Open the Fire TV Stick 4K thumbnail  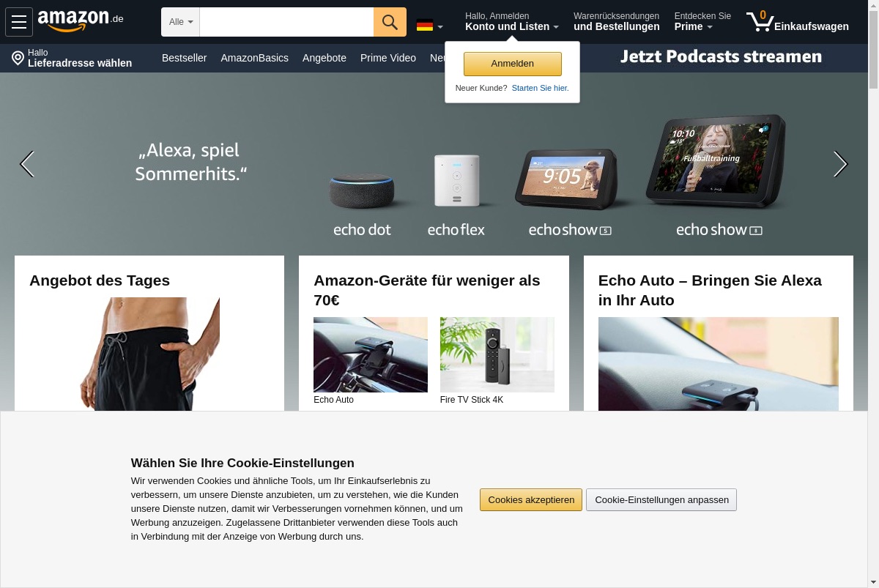coord(497,354)
